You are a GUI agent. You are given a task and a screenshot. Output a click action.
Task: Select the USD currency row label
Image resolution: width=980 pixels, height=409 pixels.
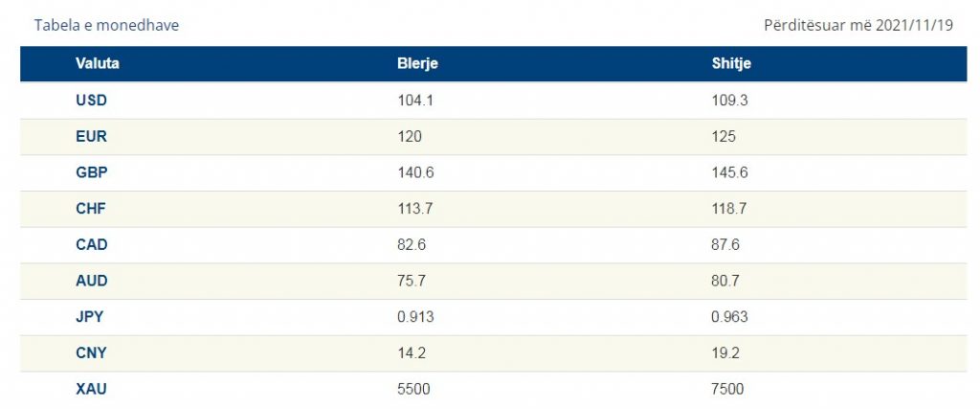click(x=91, y=100)
